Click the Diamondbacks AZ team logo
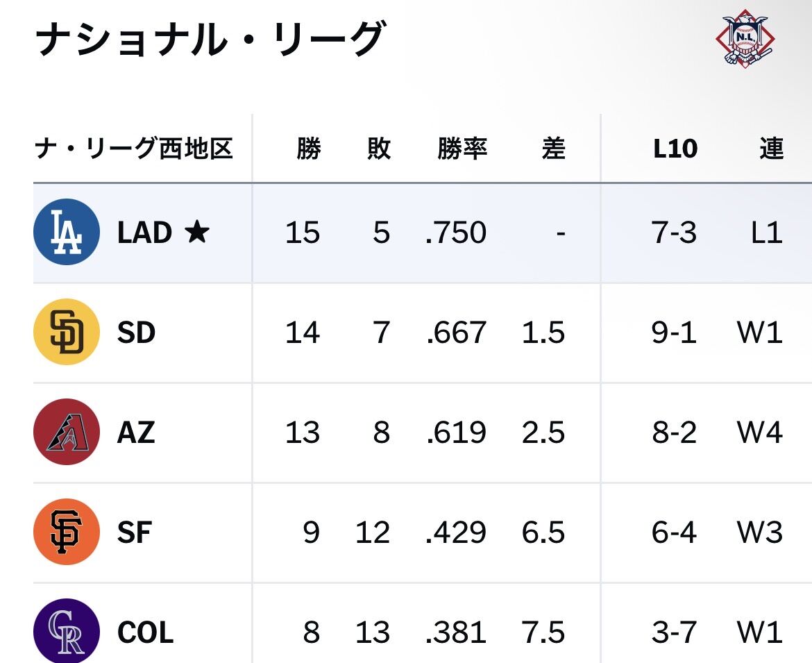Screen dimensions: 812x663 pyautogui.click(x=67, y=431)
